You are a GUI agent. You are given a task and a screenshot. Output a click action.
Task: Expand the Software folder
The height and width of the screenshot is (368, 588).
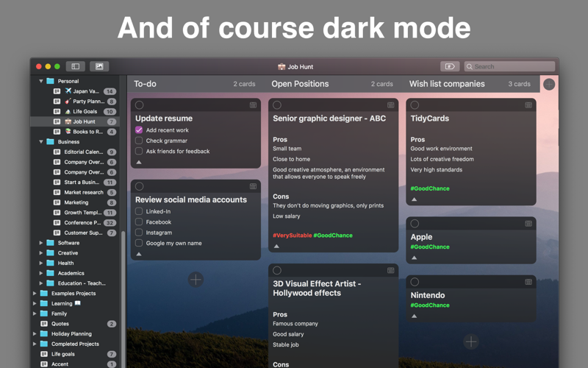pos(41,243)
